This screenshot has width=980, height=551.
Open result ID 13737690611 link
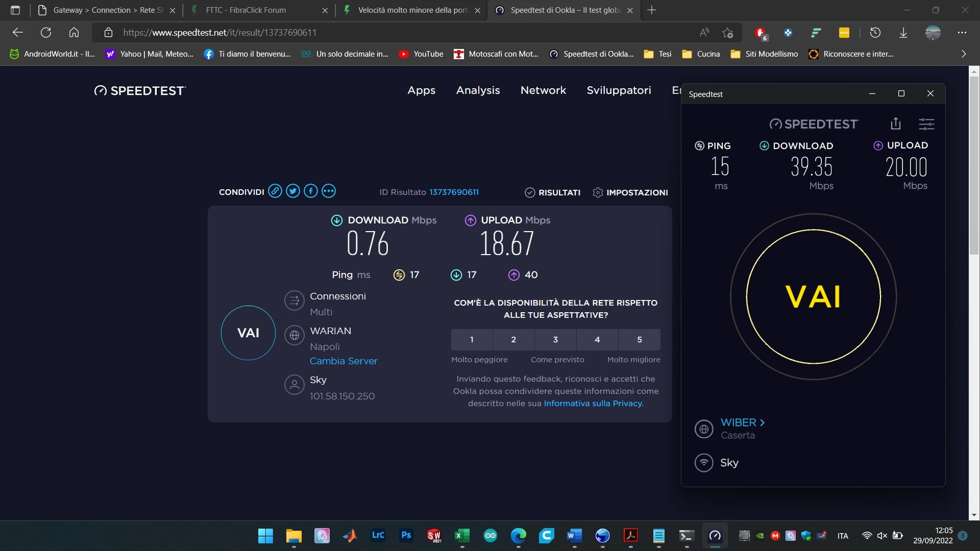pos(454,192)
